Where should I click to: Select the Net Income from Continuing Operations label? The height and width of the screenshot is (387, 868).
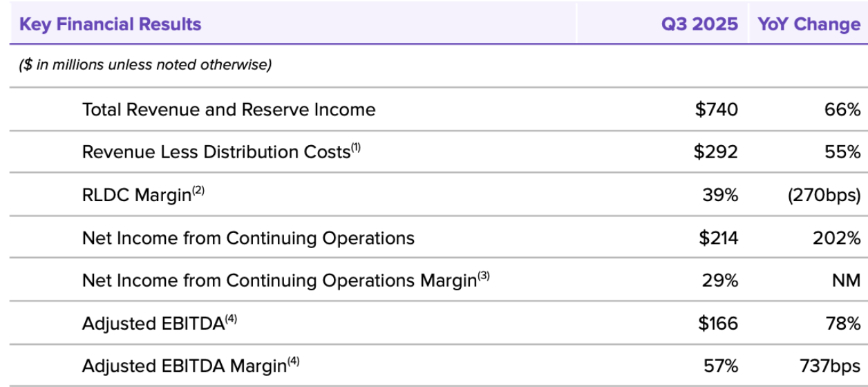248,238
